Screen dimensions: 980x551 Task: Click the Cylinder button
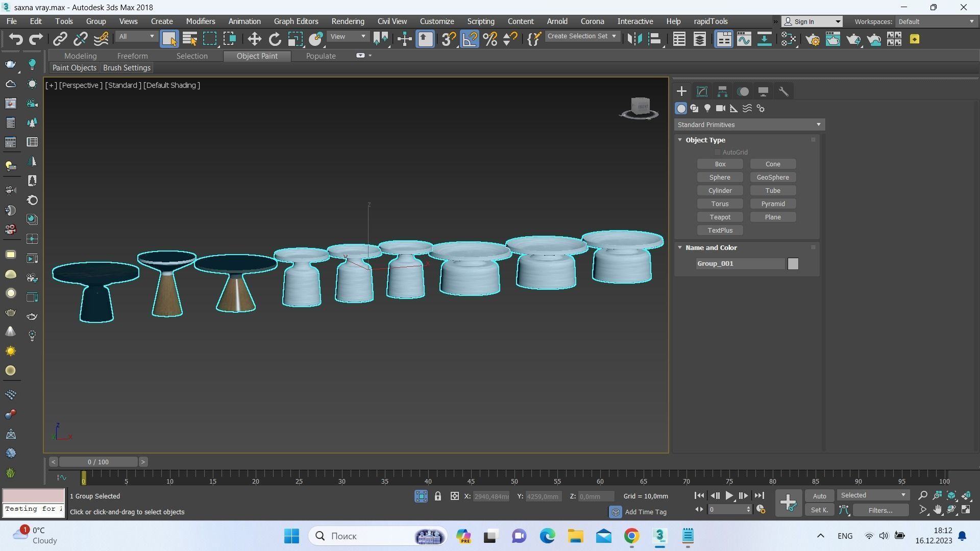point(720,191)
